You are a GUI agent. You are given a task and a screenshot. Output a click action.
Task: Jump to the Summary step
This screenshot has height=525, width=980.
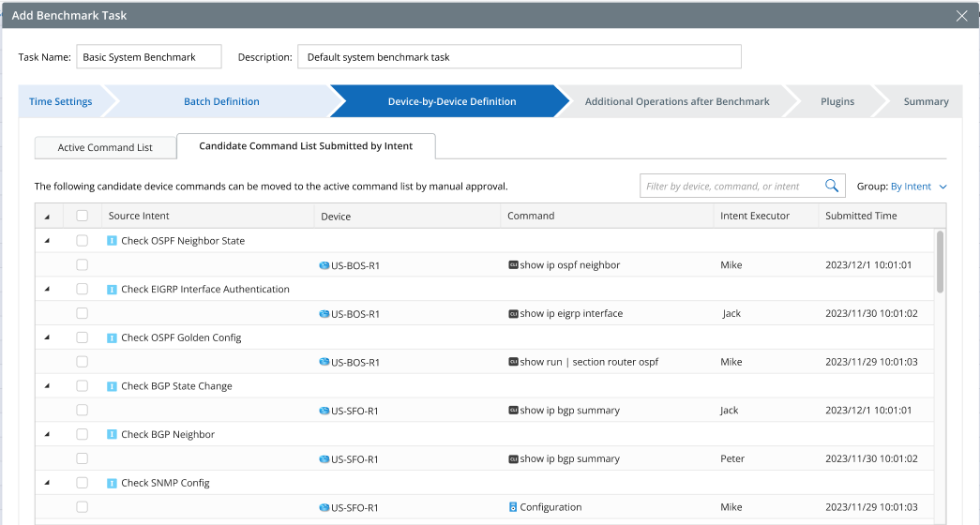(x=926, y=101)
